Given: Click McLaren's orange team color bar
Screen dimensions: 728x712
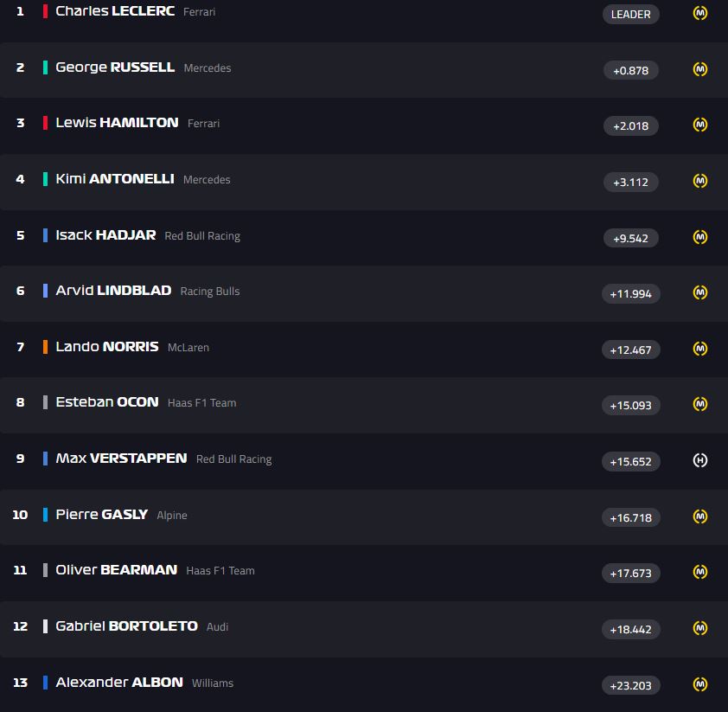Looking at the screenshot, I should pyautogui.click(x=45, y=347).
